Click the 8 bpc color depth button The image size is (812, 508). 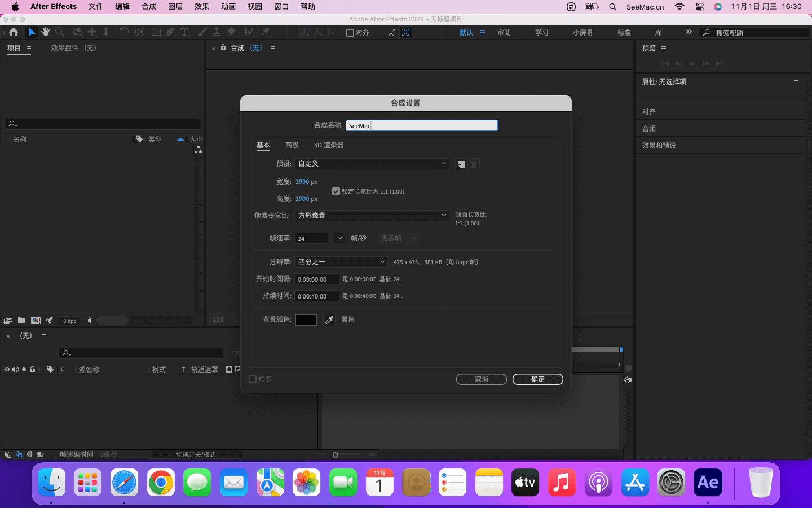tap(70, 321)
